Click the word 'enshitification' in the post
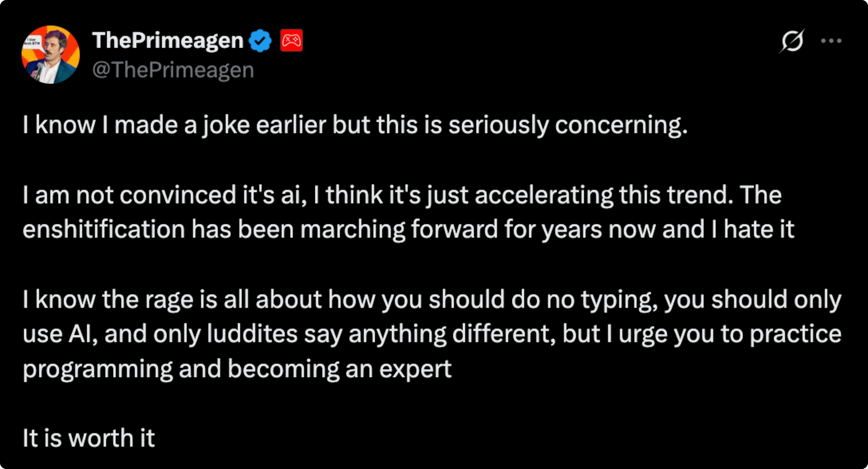 (104, 230)
